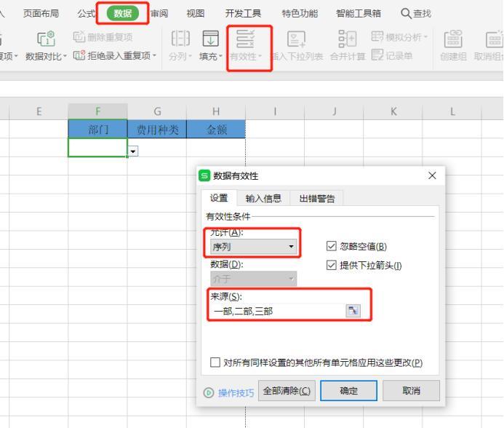Click the 来源 input field
This screenshot has width=504, height=428.
pos(278,311)
